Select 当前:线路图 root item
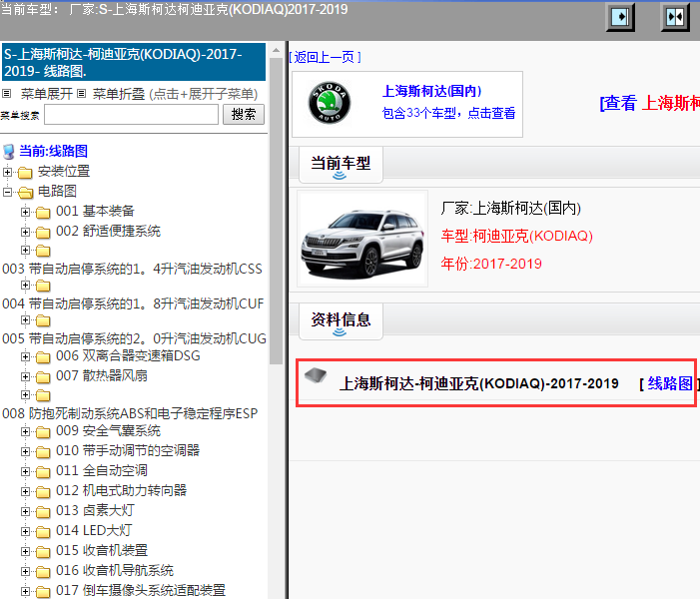The width and height of the screenshot is (700, 599). coord(53,152)
